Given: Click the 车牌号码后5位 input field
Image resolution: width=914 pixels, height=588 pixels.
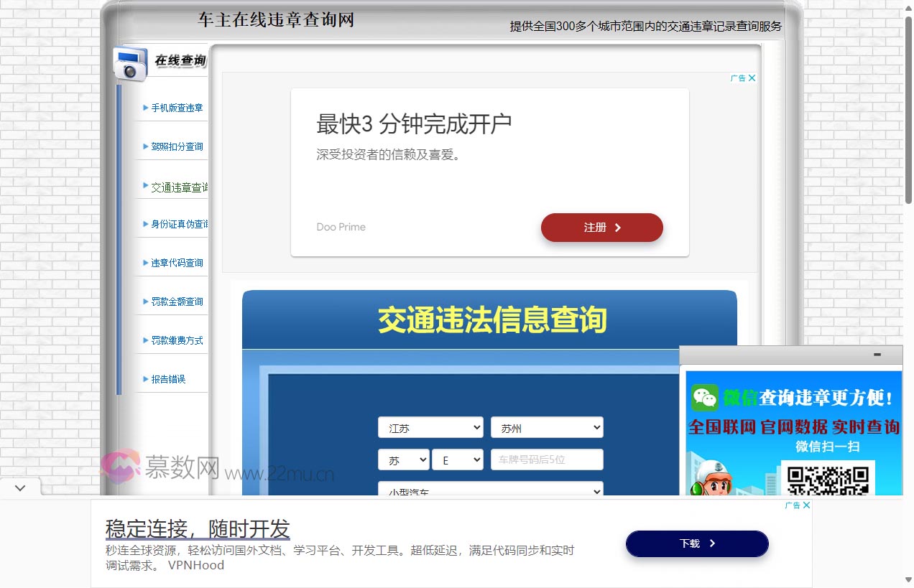Looking at the screenshot, I should point(547,459).
